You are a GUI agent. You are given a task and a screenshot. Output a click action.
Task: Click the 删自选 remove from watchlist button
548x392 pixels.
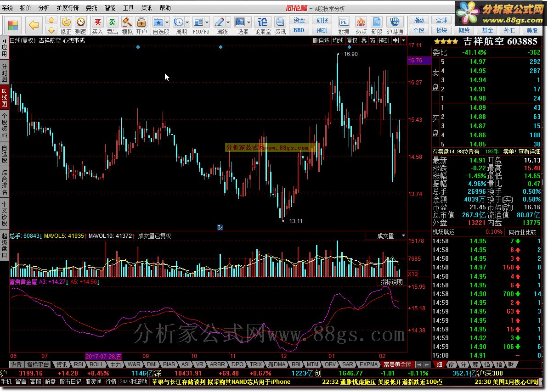click(x=321, y=40)
